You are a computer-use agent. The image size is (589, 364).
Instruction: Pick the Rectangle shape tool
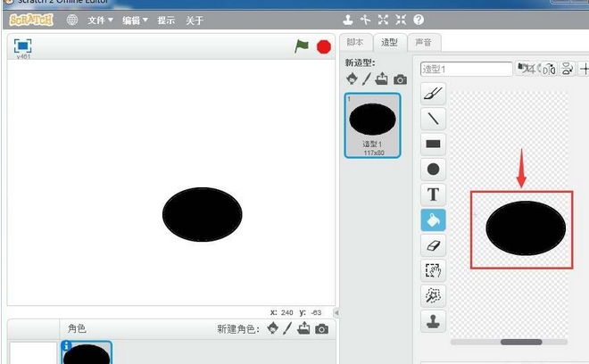433,144
